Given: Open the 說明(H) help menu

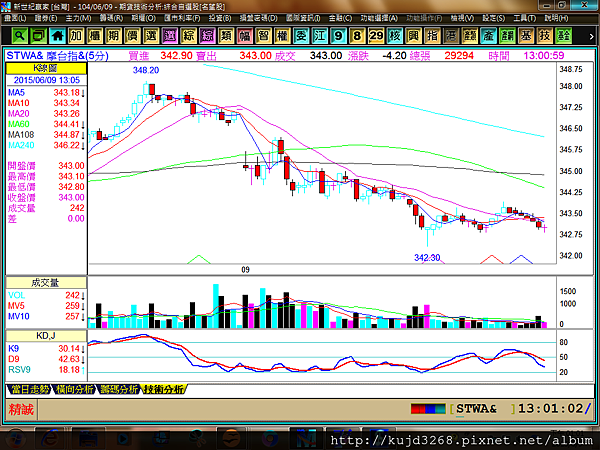Looking at the screenshot, I should click(556, 18).
